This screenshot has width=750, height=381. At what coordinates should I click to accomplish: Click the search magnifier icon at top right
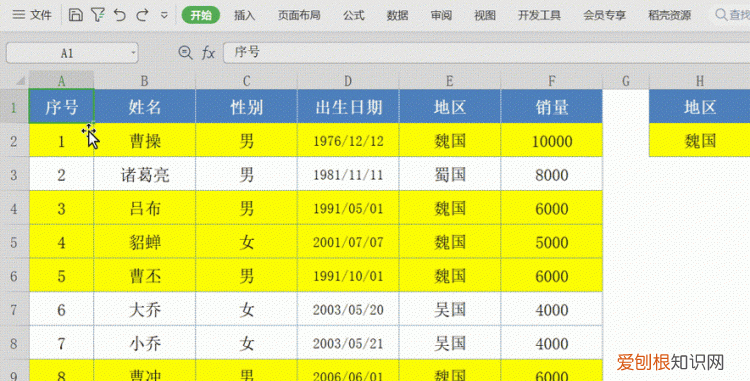click(x=721, y=15)
